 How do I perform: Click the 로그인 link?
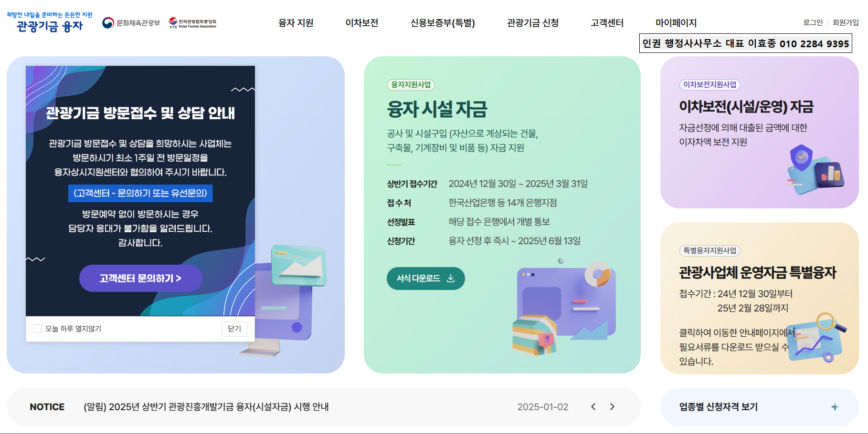813,22
